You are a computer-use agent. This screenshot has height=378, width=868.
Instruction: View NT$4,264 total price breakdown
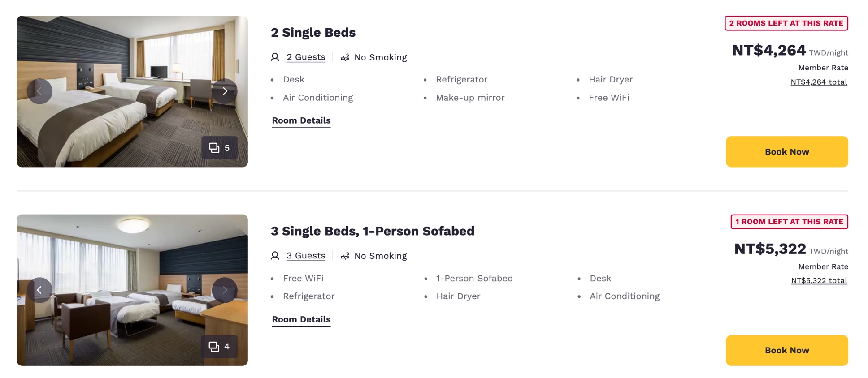pyautogui.click(x=819, y=82)
